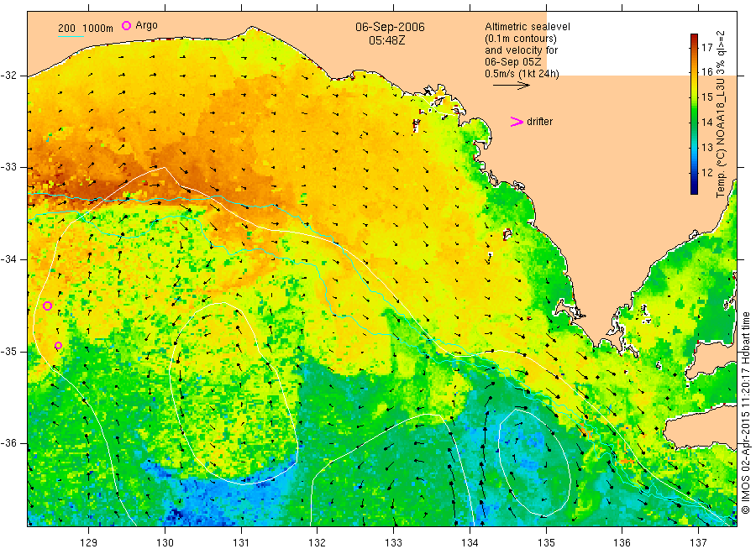Click the longitude axis label '134'
Viewport: 756px width, 554px height.
pos(470,543)
